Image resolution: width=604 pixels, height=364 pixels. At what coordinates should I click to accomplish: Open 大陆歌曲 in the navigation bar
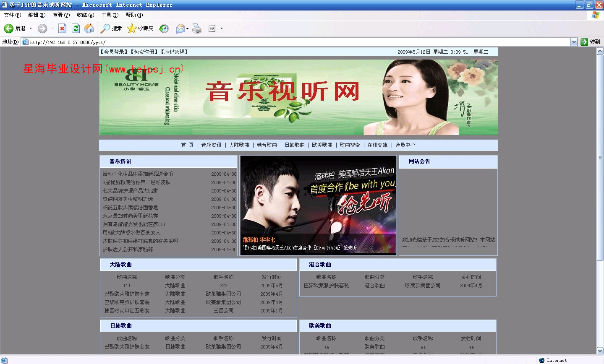[239, 145]
